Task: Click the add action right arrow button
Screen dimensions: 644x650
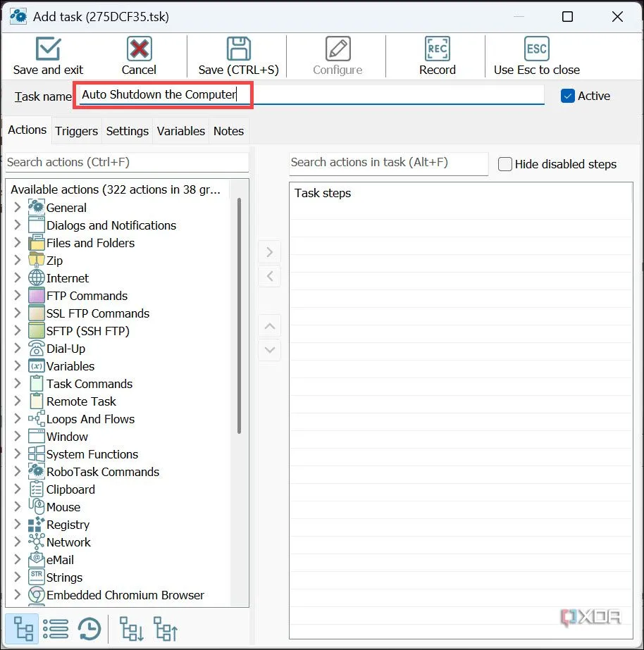Action: (270, 252)
